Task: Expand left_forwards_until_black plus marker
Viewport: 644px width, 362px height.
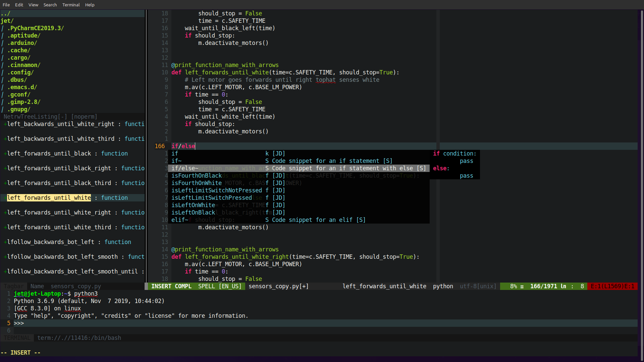Action: click(5, 154)
